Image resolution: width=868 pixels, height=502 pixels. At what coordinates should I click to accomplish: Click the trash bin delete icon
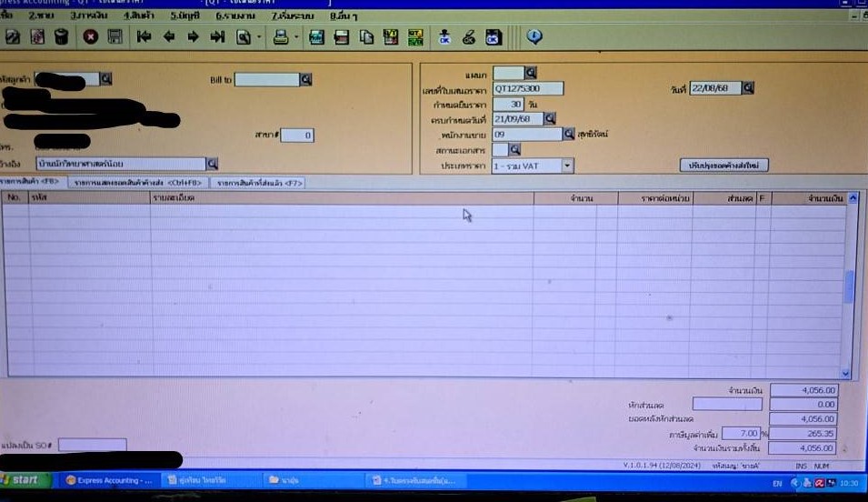61,37
